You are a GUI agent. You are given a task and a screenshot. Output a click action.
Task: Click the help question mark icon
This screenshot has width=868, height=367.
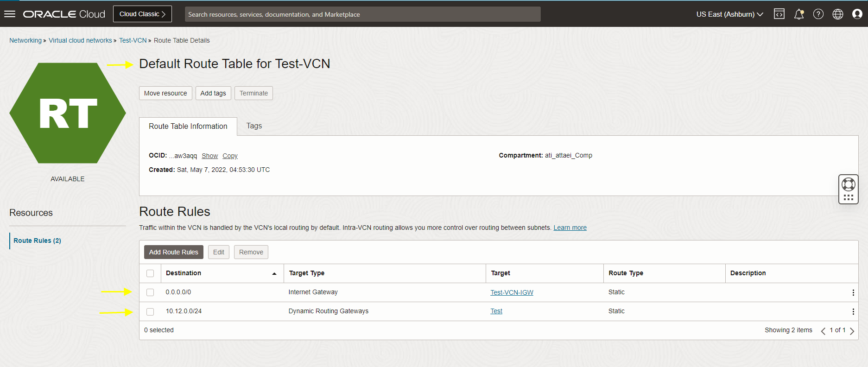[x=818, y=14]
